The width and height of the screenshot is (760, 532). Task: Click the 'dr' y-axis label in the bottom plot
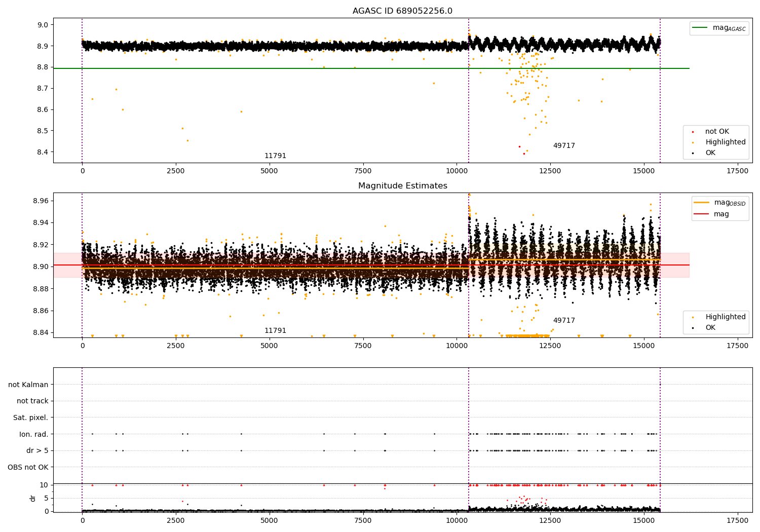click(x=33, y=498)
